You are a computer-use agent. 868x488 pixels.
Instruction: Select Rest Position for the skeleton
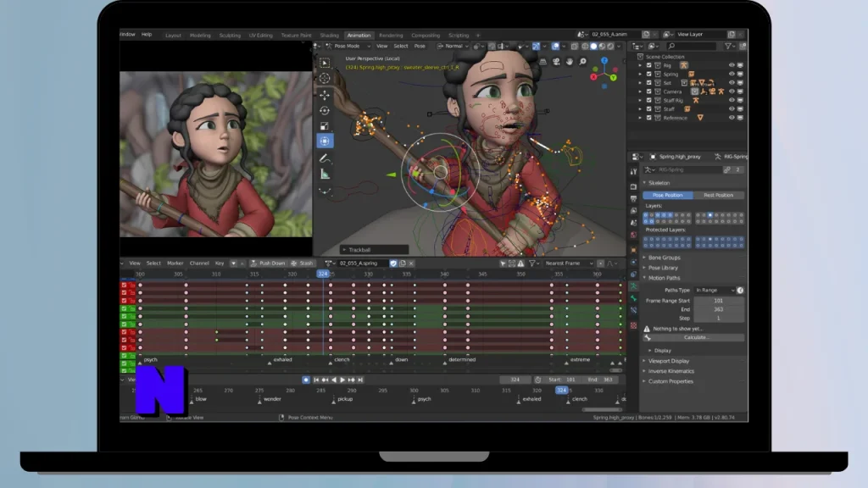[x=718, y=196]
